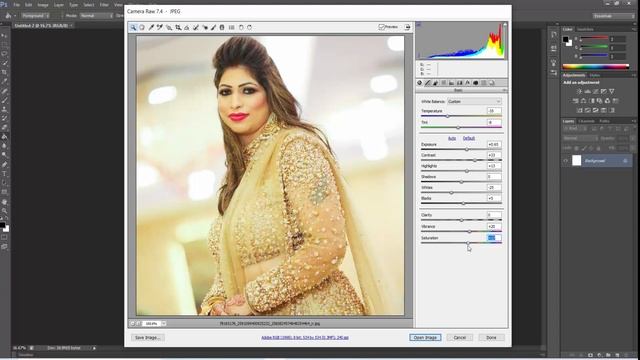Click the Auto link

(x=452, y=138)
